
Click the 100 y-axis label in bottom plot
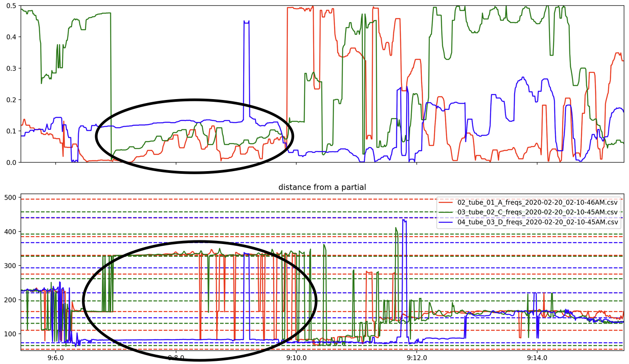(10, 334)
